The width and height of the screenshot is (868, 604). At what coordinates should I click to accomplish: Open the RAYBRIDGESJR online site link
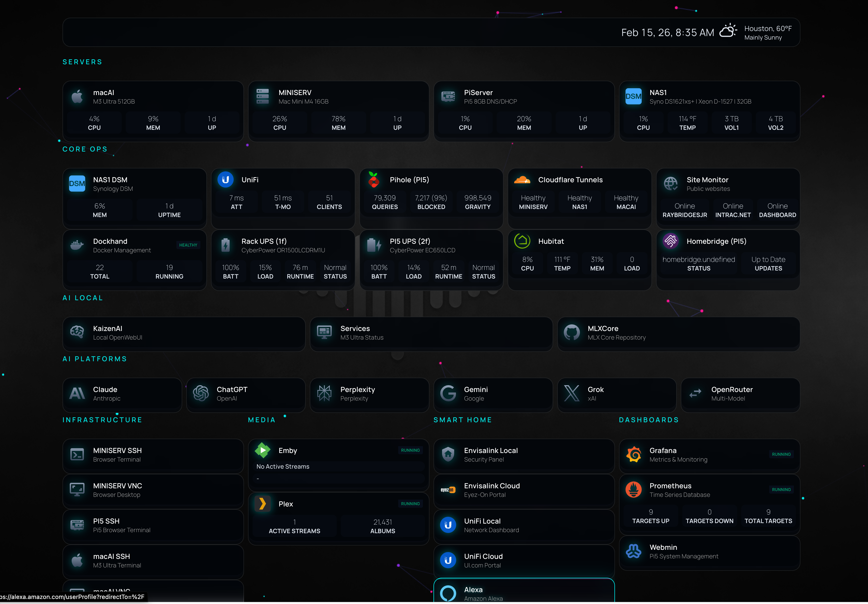click(x=685, y=210)
